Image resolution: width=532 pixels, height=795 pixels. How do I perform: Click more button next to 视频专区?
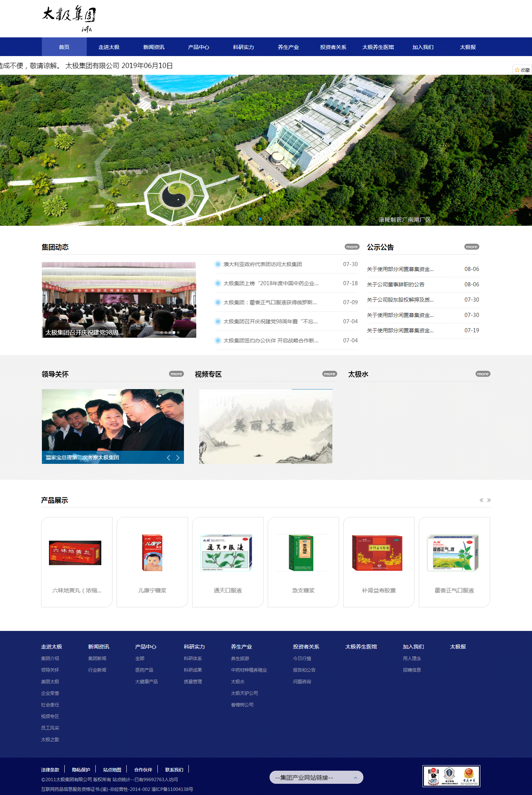[329, 374]
